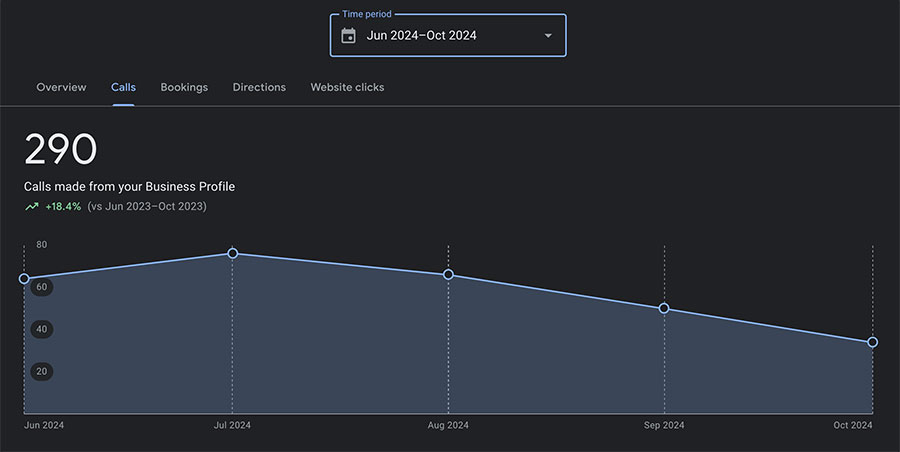Screen dimensions: 900x452
Task: Click the calendar icon in Time period
Action: (x=348, y=36)
